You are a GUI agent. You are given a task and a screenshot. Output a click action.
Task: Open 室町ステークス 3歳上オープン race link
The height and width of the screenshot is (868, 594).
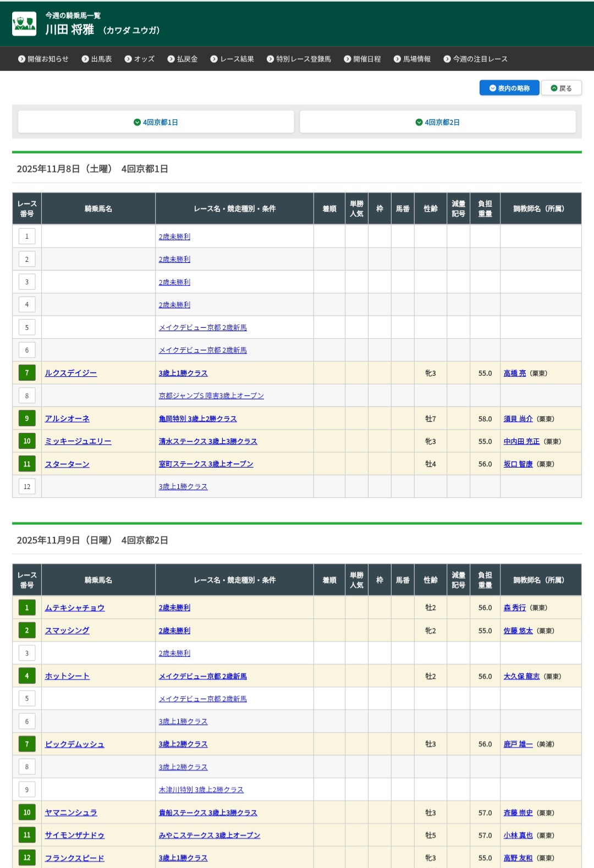click(x=206, y=464)
